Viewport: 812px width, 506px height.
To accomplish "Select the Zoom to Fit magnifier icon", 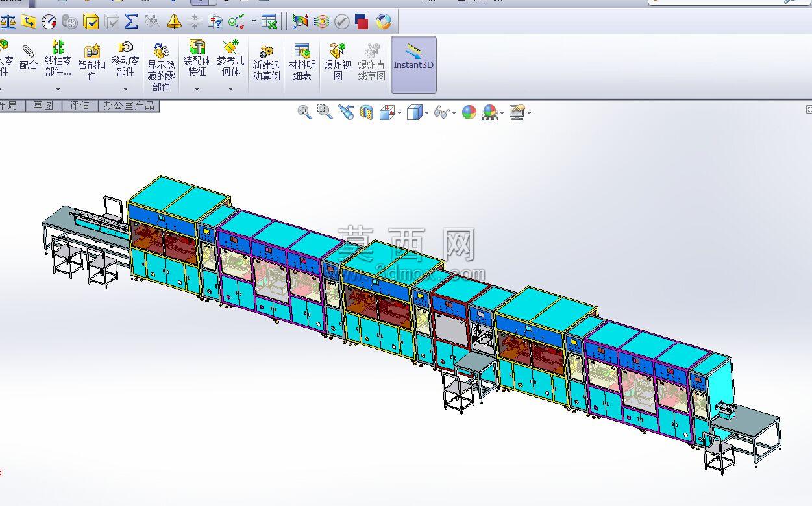I will pyautogui.click(x=304, y=112).
